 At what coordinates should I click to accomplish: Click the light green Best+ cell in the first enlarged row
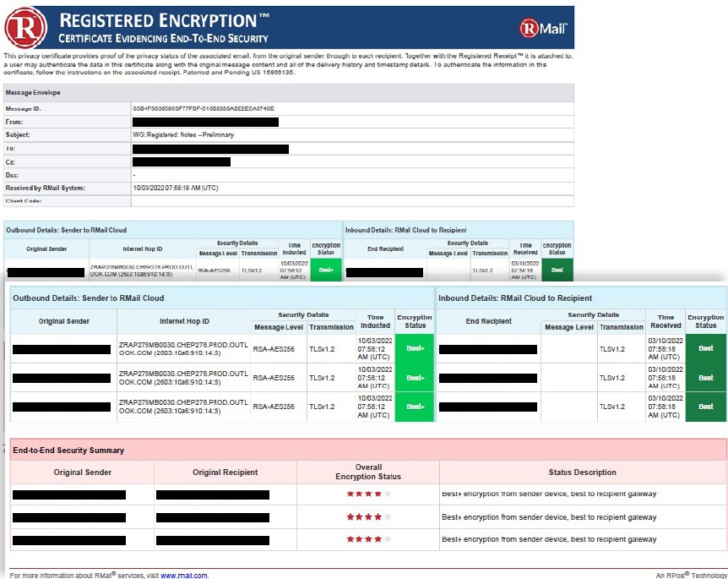415,348
